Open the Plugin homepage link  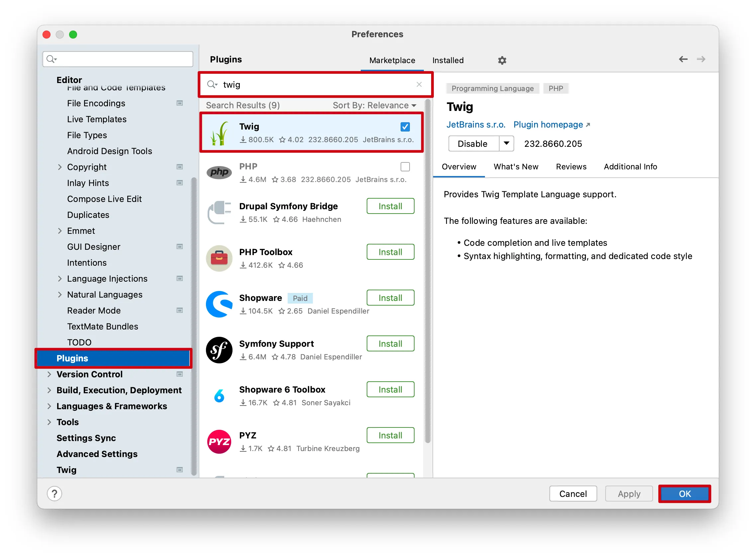[551, 125]
